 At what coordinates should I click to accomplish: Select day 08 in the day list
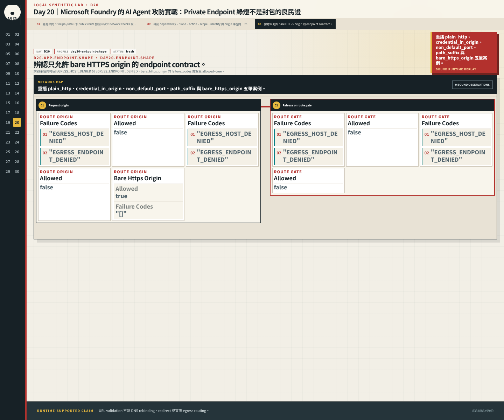point(17,64)
